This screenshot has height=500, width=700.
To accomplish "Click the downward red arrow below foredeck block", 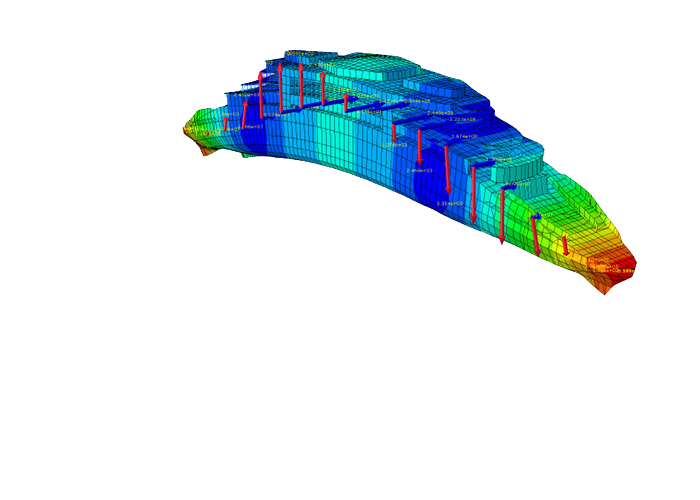I will [501, 215].
